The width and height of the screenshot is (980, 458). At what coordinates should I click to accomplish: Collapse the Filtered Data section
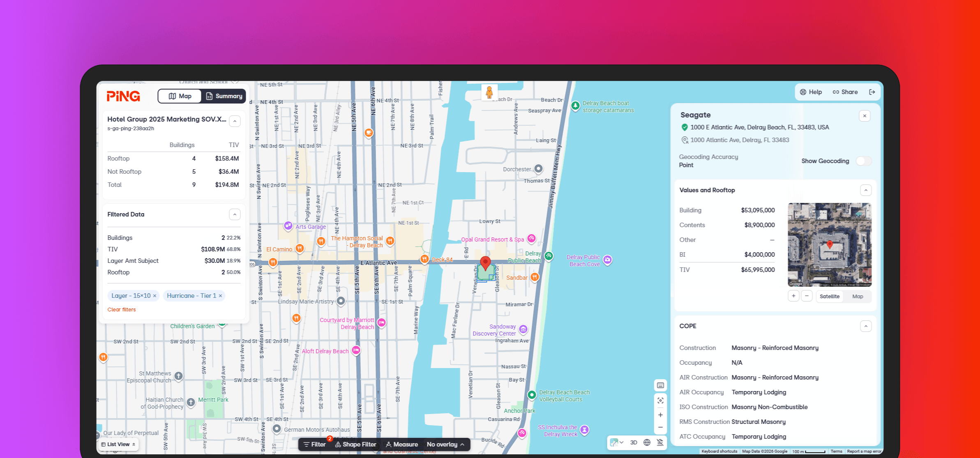point(235,214)
